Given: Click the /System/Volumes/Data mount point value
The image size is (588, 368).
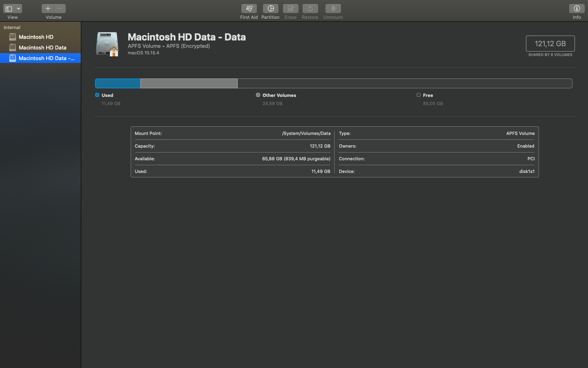Looking at the screenshot, I should 306,133.
